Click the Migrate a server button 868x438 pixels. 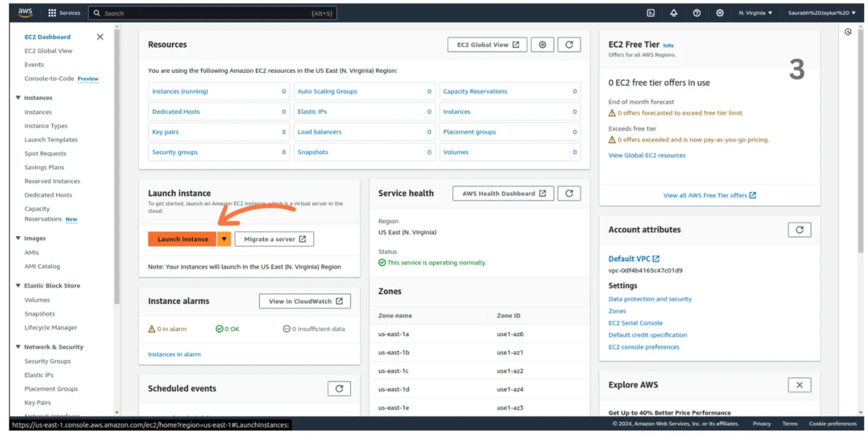275,239
